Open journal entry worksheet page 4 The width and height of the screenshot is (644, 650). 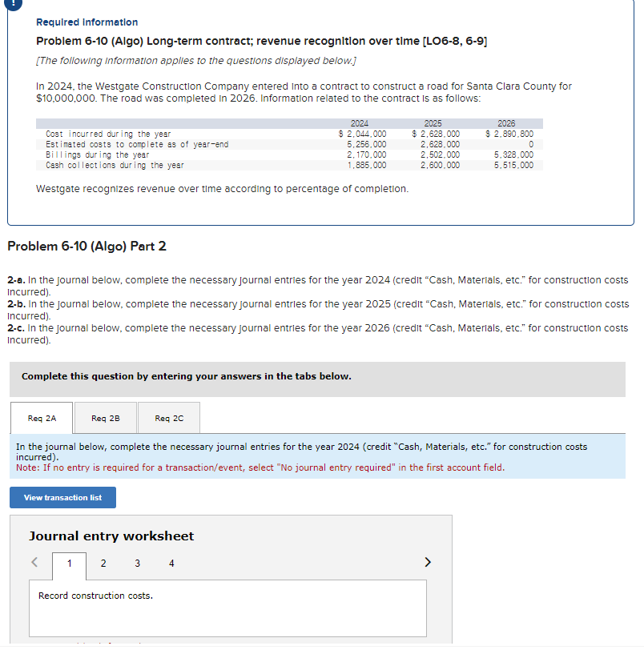click(171, 564)
